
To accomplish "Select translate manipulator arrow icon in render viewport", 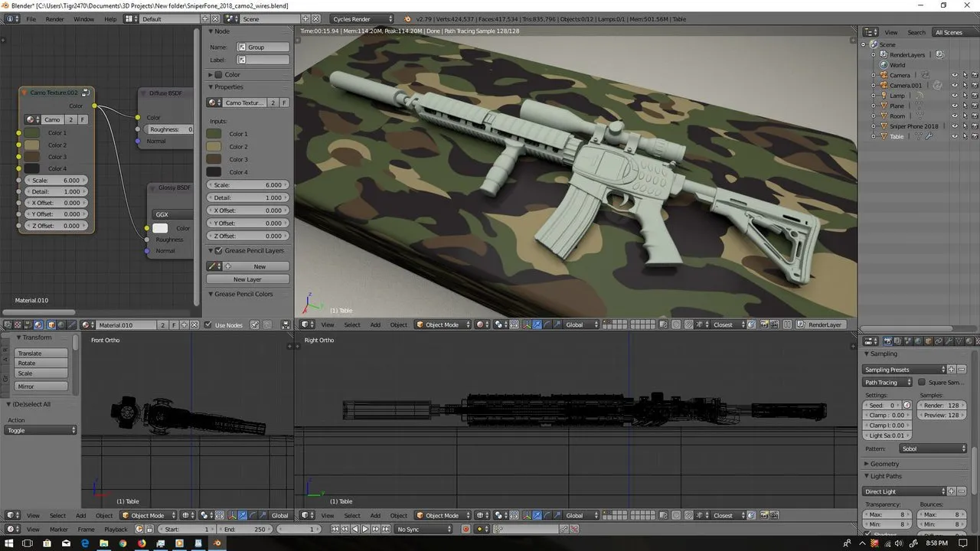I will coord(537,324).
